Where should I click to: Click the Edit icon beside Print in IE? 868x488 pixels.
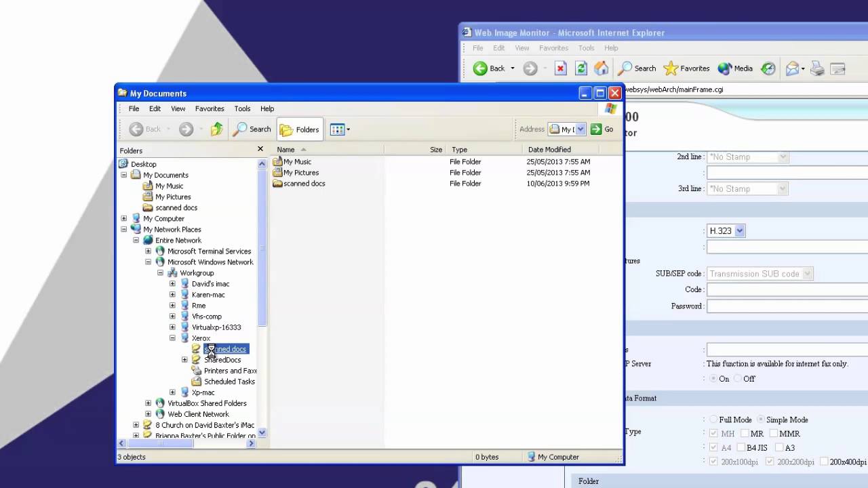click(x=837, y=68)
